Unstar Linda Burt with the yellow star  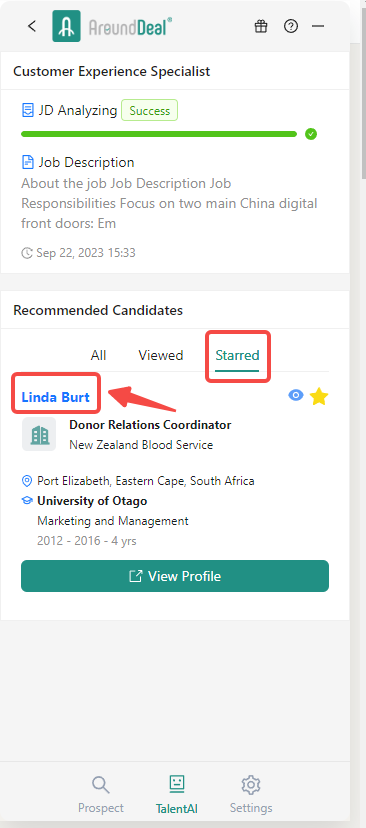(x=319, y=396)
